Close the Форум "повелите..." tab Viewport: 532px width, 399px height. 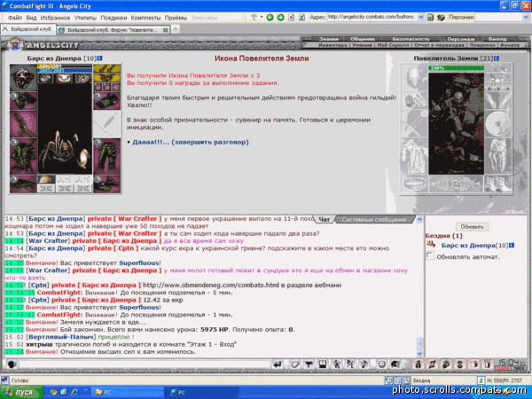pyautogui.click(x=165, y=30)
